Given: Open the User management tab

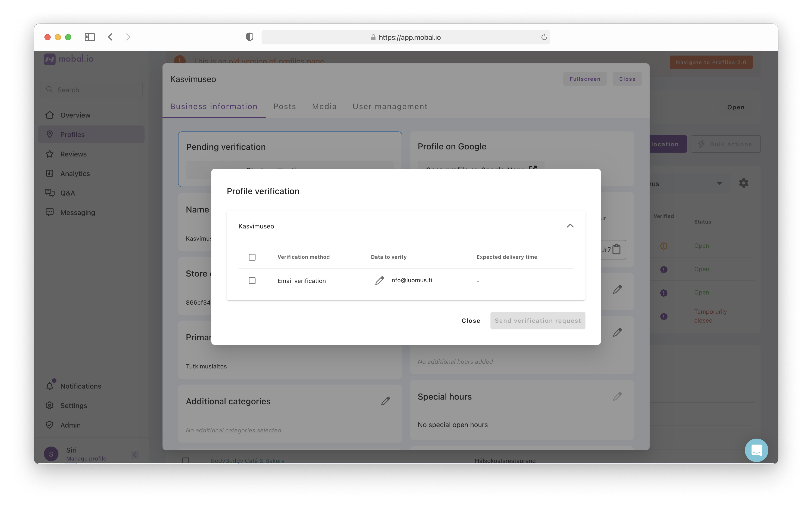Looking at the screenshot, I should point(390,106).
